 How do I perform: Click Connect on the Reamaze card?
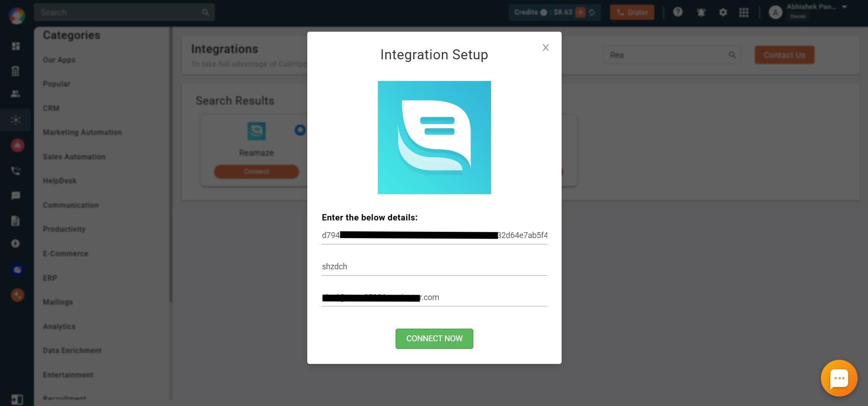(x=257, y=172)
